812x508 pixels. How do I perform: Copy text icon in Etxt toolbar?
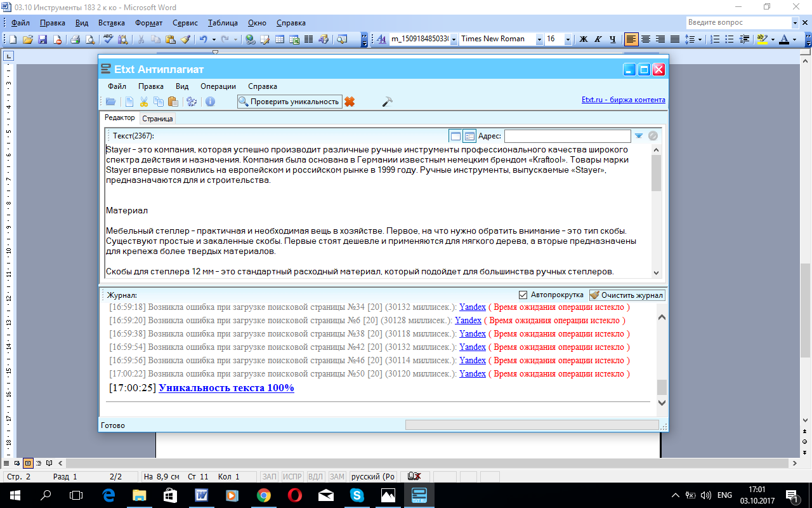pos(158,102)
